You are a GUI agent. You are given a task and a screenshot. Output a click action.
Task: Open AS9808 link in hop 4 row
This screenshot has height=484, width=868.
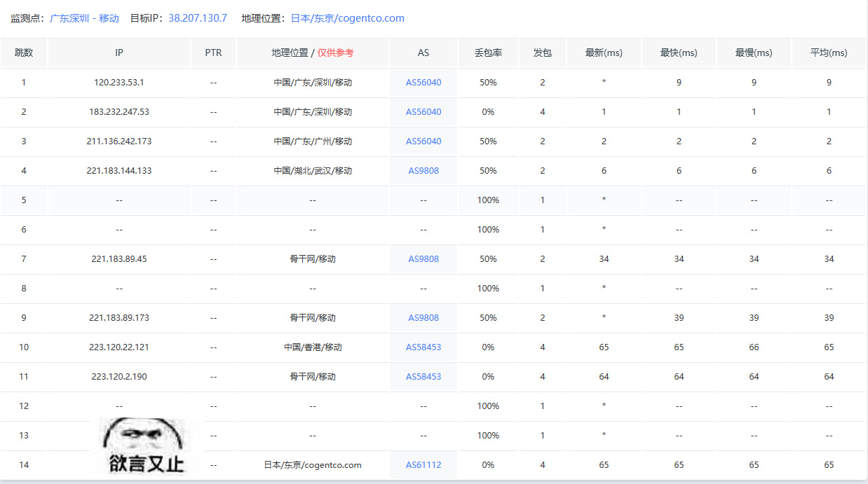coord(423,171)
